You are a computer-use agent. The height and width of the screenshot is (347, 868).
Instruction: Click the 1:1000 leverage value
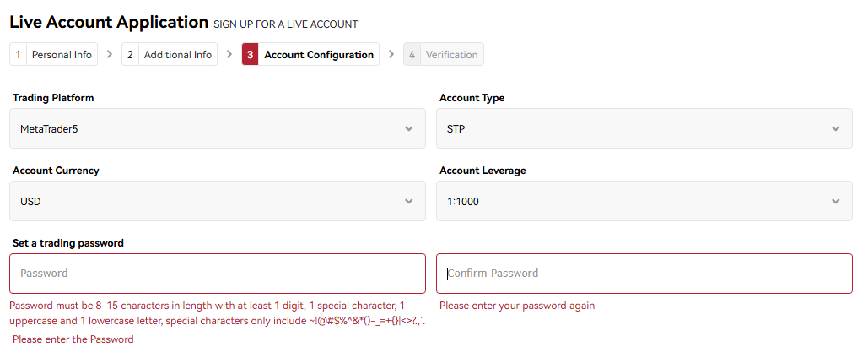[463, 202]
